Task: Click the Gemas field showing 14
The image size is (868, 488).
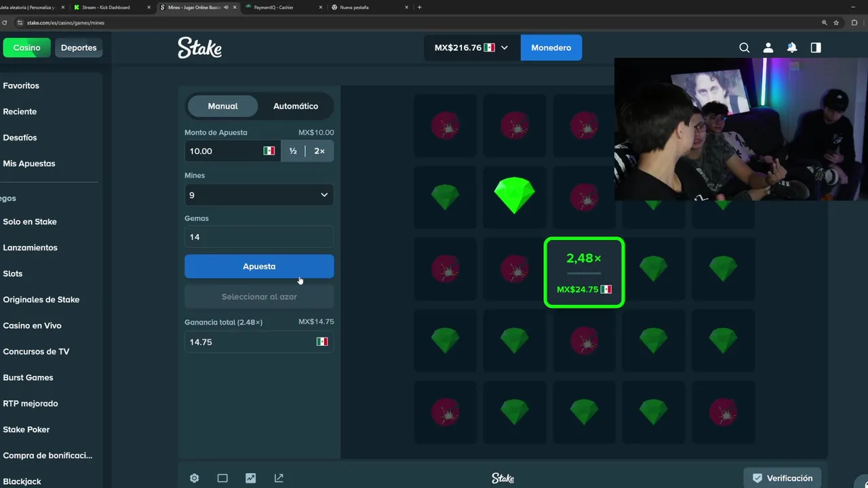Action: (x=259, y=237)
